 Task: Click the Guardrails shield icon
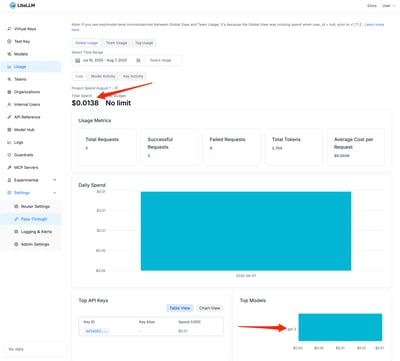coord(9,155)
